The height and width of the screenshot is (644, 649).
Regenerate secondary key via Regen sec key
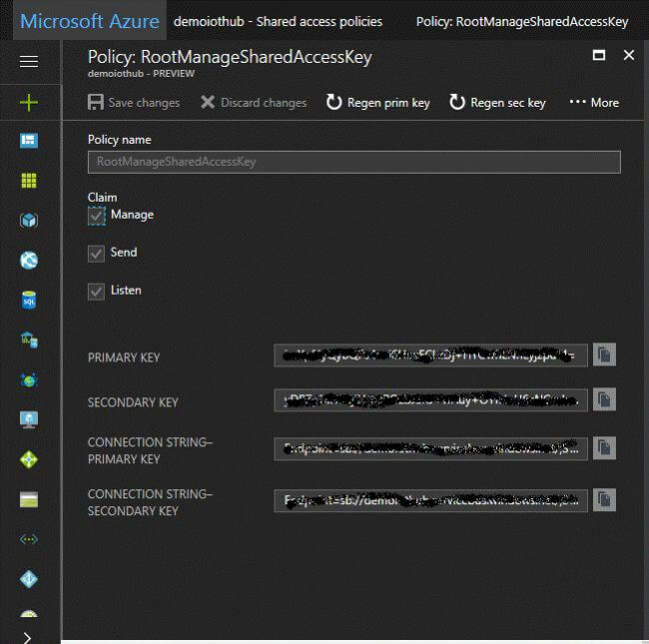point(497,102)
